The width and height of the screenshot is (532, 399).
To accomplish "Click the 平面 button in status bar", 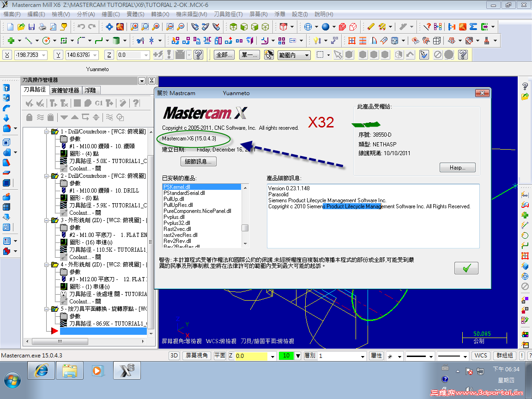I will click(220, 356).
